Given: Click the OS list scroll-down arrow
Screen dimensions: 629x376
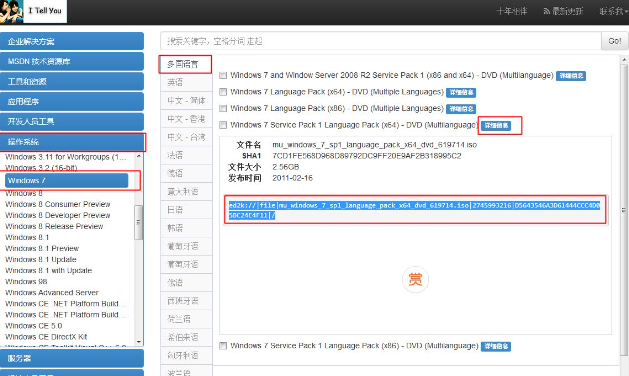Looking at the screenshot, I should point(139,342).
